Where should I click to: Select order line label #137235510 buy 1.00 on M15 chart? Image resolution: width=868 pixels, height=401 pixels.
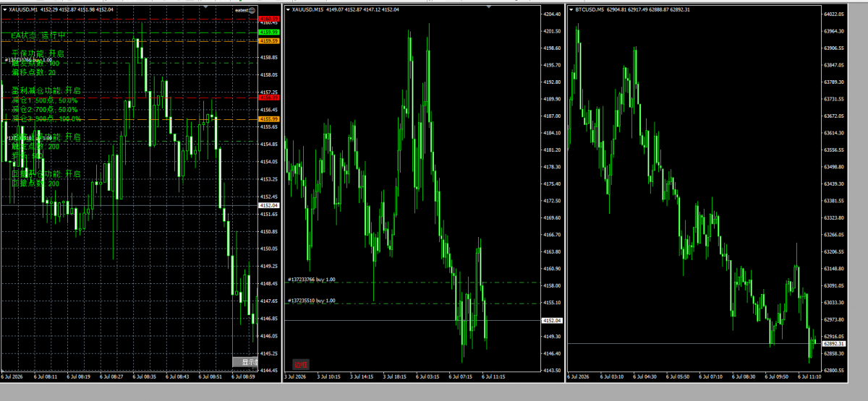pos(311,301)
